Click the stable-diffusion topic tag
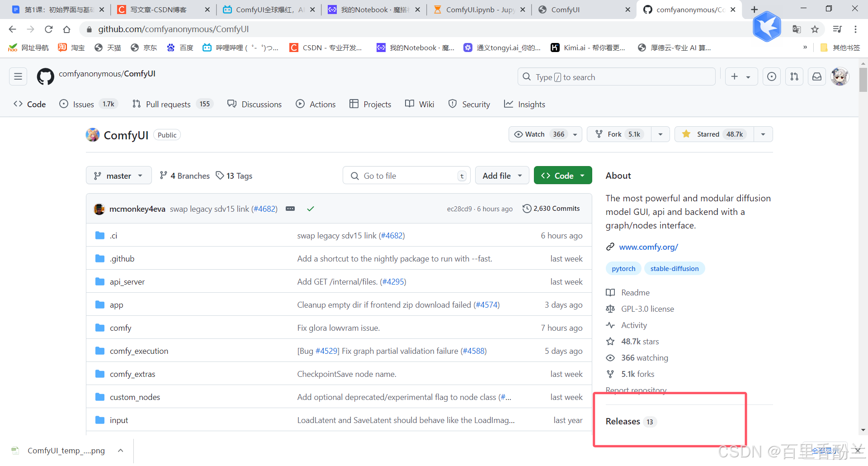Image resolution: width=868 pixels, height=466 pixels. [x=675, y=268]
